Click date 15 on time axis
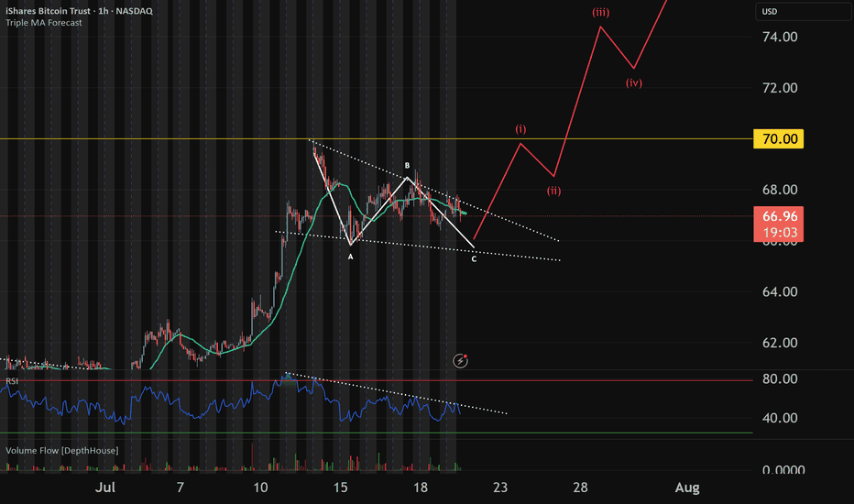This screenshot has width=854, height=504. click(x=340, y=488)
